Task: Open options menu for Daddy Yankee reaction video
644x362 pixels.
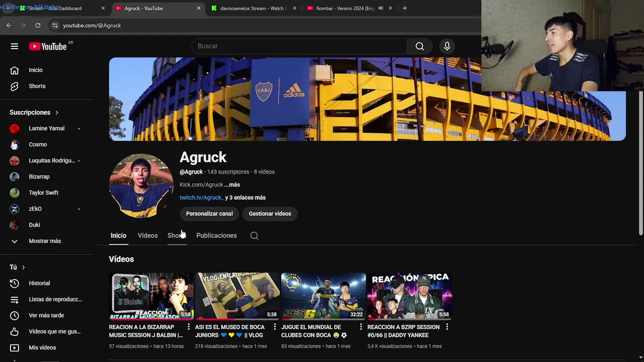Action: [x=447, y=327]
